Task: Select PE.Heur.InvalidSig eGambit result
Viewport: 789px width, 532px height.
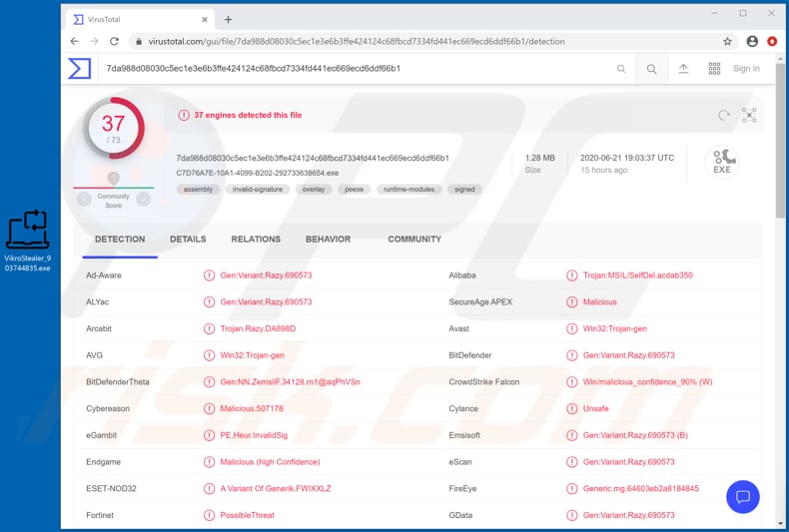Action: pos(254,435)
